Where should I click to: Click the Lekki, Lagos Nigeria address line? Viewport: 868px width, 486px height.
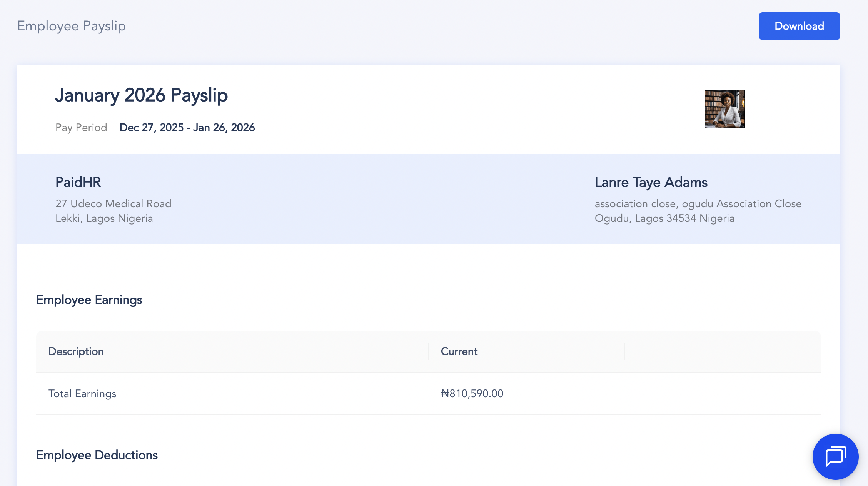point(104,218)
